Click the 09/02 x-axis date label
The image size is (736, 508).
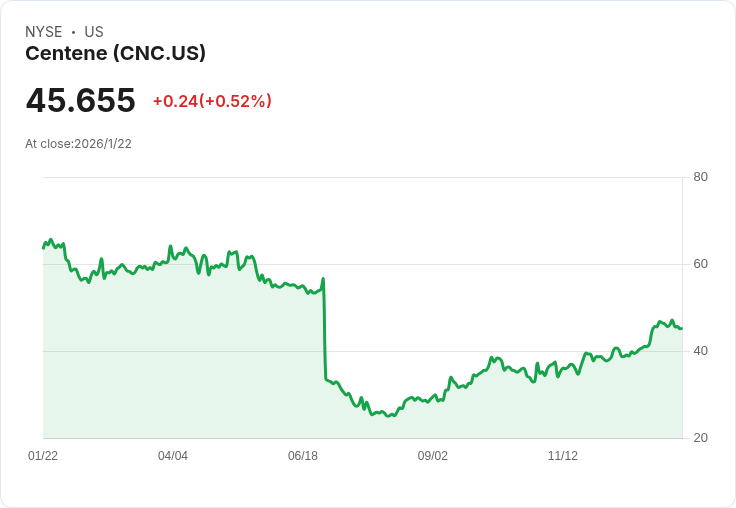pos(433,455)
